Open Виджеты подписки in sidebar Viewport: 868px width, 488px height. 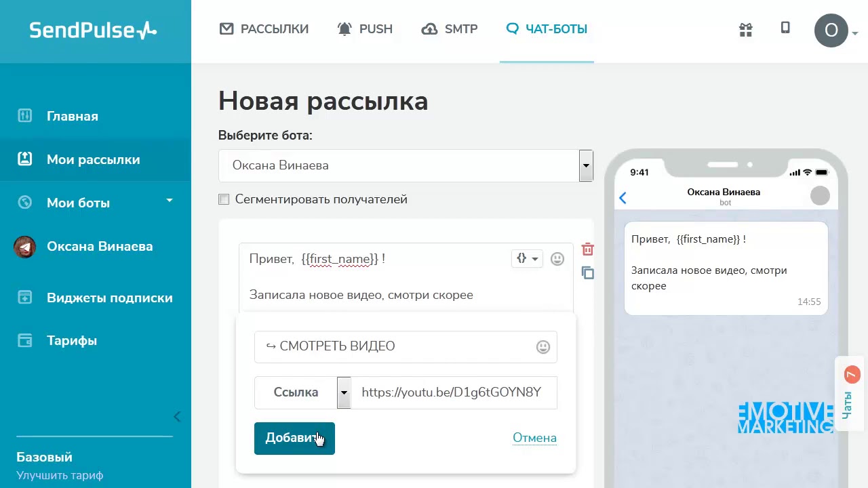click(110, 298)
